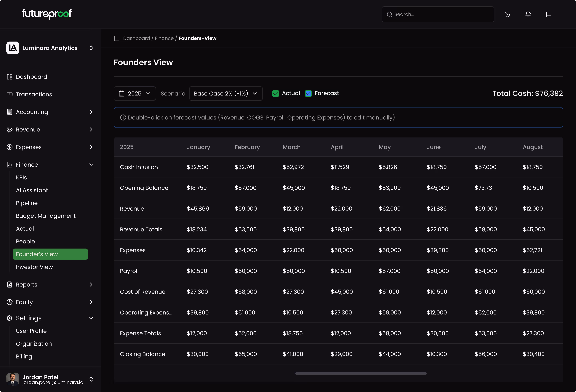
Task: Click the Dashboard breadcrumb link
Action: pyautogui.click(x=136, y=38)
